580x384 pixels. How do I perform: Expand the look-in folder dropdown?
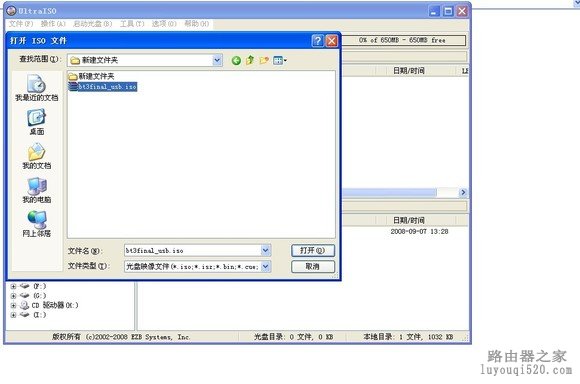click(x=218, y=60)
